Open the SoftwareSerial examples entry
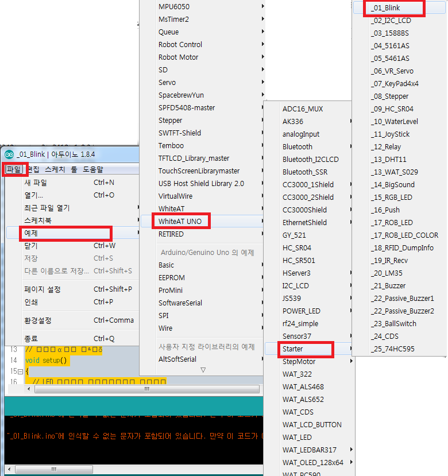Image resolution: width=448 pixels, height=476 pixels. click(202, 303)
